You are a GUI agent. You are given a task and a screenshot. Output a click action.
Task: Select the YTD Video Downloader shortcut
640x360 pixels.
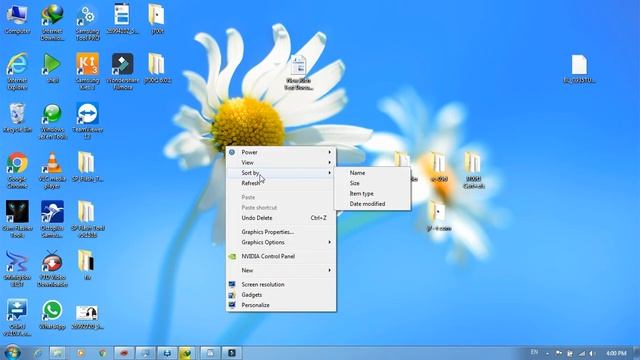(52, 268)
